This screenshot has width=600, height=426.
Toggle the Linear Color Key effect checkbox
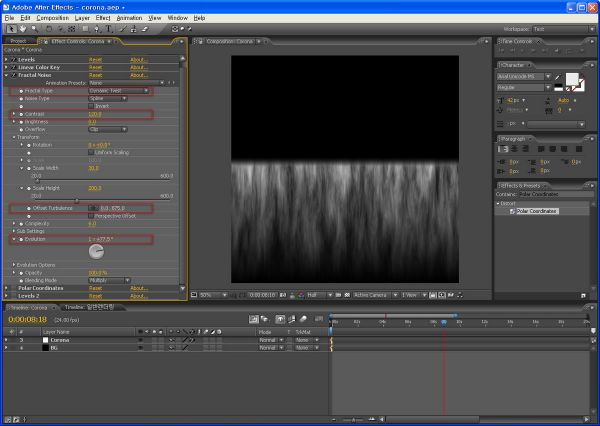click(14, 67)
